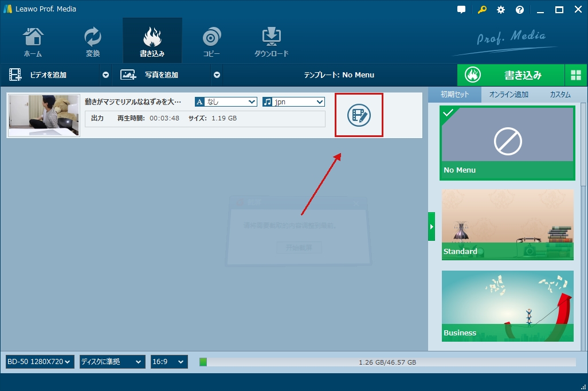Open the subtitle dropdown showing なし
The height and width of the screenshot is (391, 588).
click(226, 101)
